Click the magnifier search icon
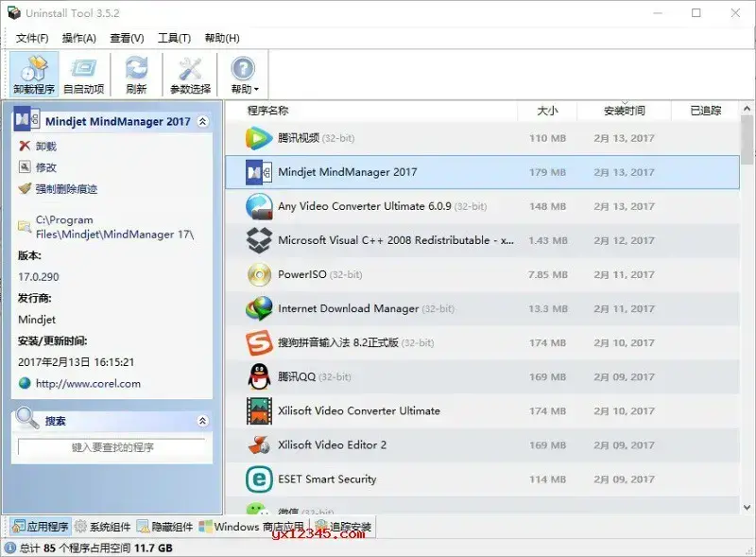This screenshot has width=756, height=557. tap(27, 419)
